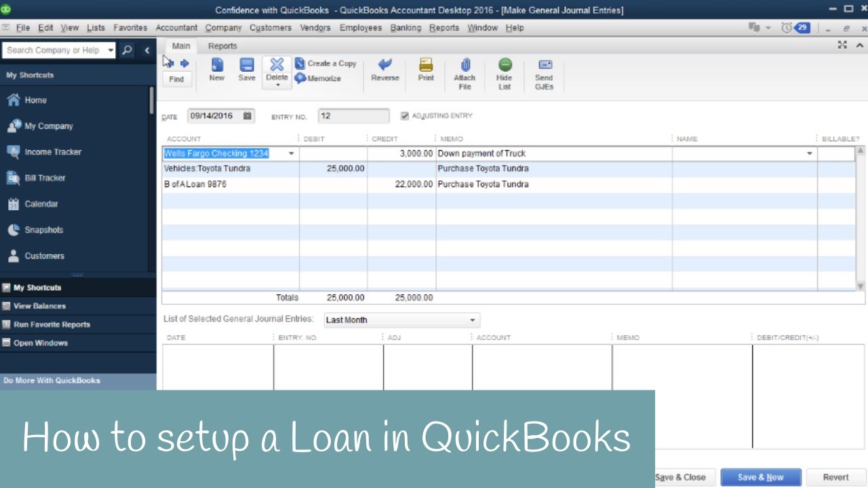Open the Bill Tracker

click(x=45, y=178)
